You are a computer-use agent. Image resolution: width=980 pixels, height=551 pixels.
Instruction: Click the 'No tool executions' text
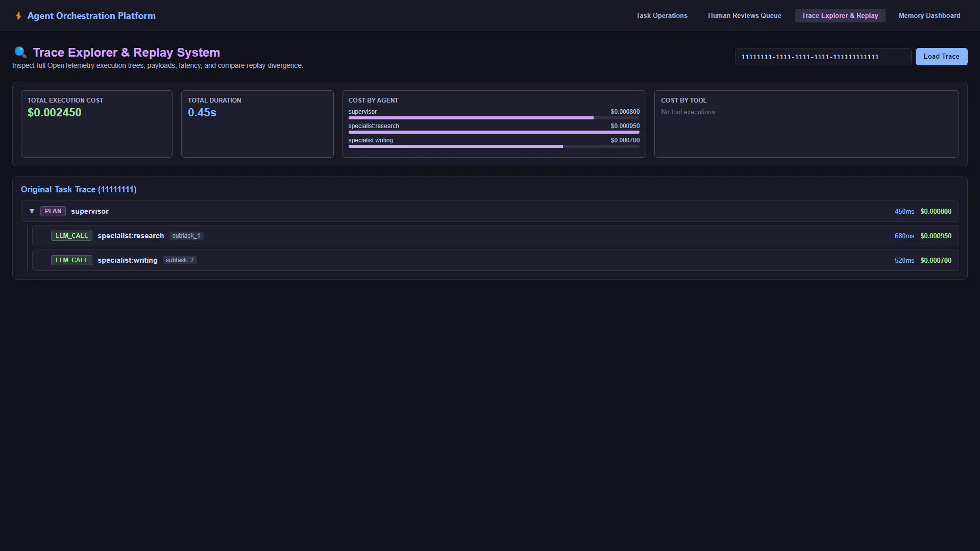(x=688, y=112)
